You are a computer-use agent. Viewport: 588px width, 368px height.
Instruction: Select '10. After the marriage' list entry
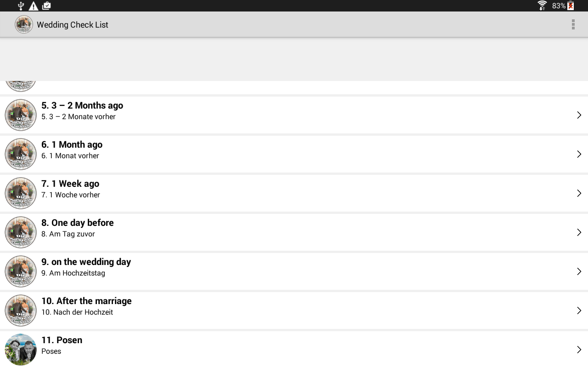[x=294, y=310]
